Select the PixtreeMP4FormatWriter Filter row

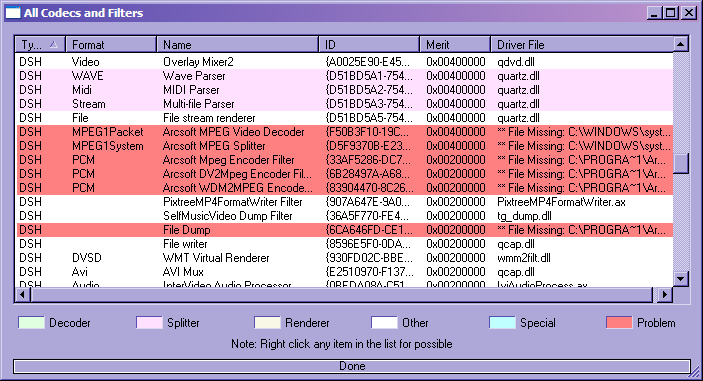(345, 202)
